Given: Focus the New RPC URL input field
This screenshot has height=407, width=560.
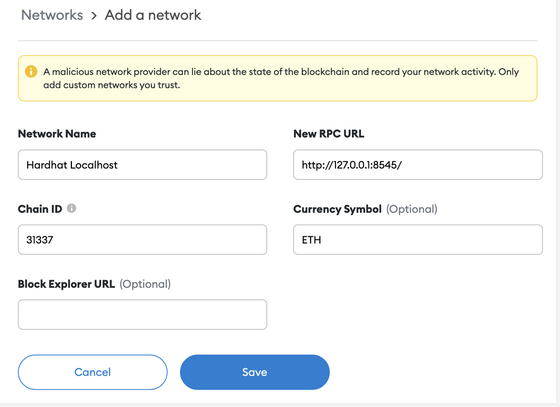Looking at the screenshot, I should point(418,165).
